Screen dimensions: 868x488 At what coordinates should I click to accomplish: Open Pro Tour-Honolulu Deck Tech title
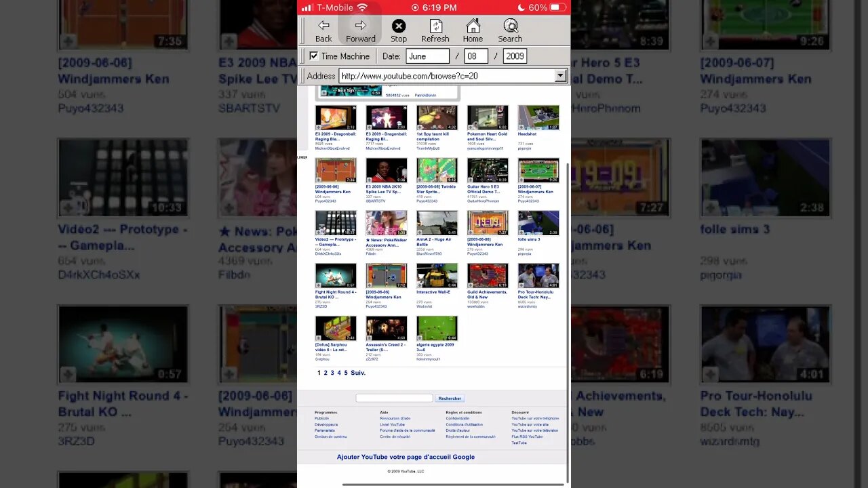click(538, 295)
